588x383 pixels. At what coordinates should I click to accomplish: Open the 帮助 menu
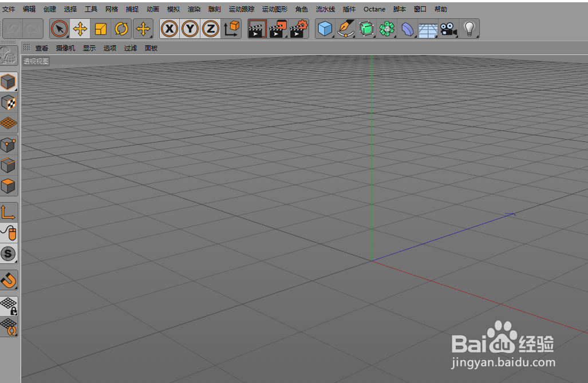coord(441,9)
